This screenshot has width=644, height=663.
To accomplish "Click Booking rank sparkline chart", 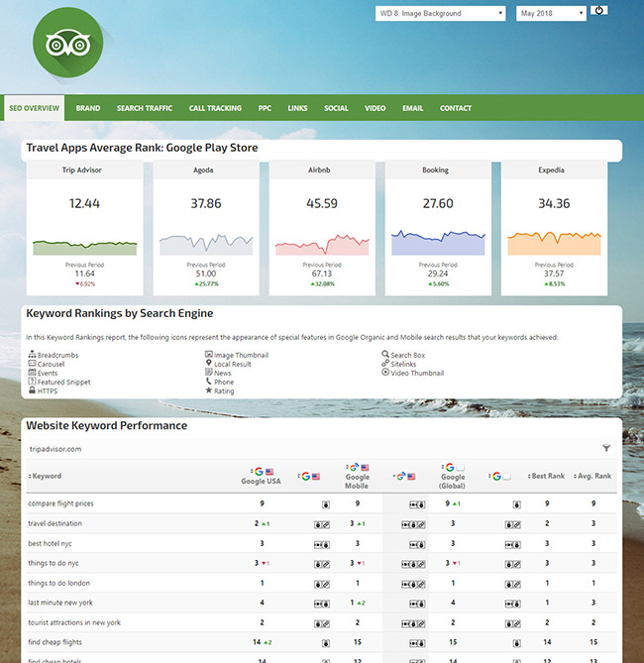I will coord(438,243).
